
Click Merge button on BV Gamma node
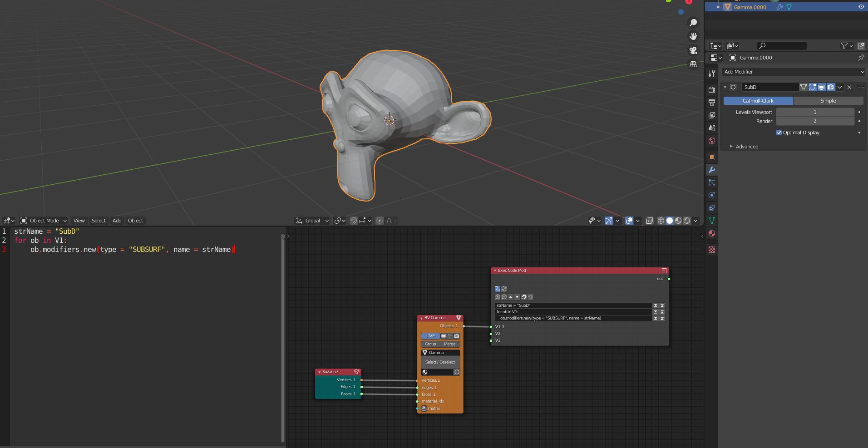pos(449,344)
